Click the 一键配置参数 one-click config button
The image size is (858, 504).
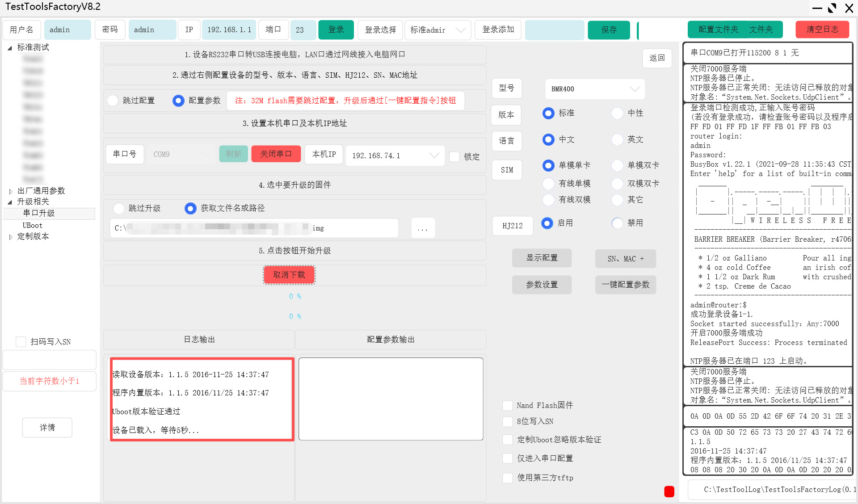625,285
